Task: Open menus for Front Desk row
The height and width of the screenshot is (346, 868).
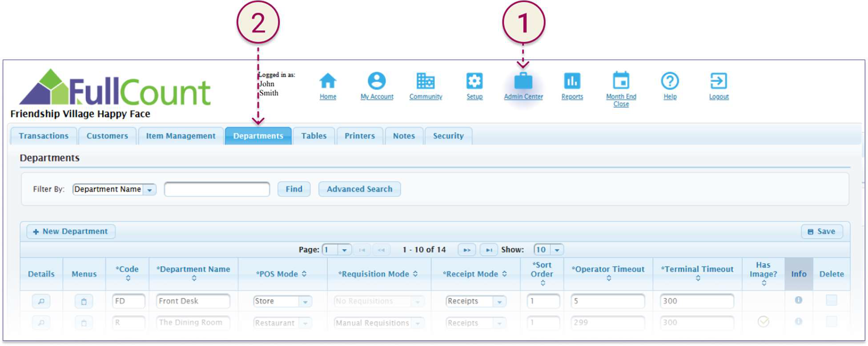Action: [84, 301]
